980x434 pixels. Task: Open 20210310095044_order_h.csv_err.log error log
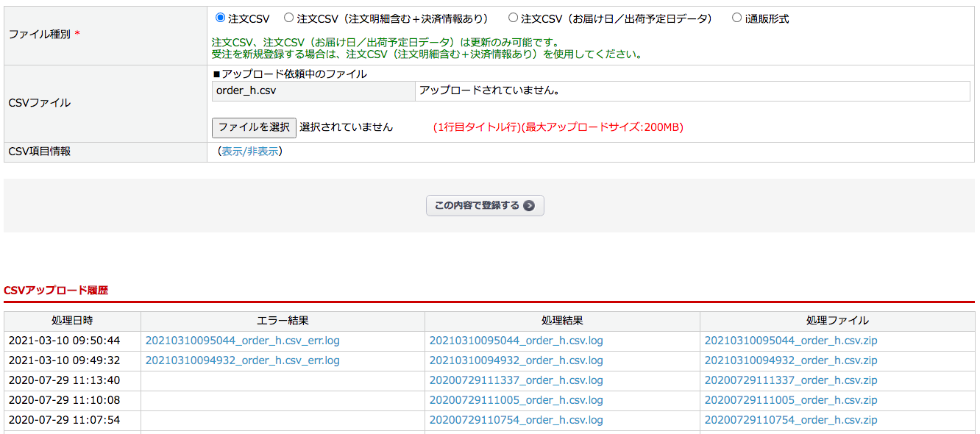pos(242,341)
